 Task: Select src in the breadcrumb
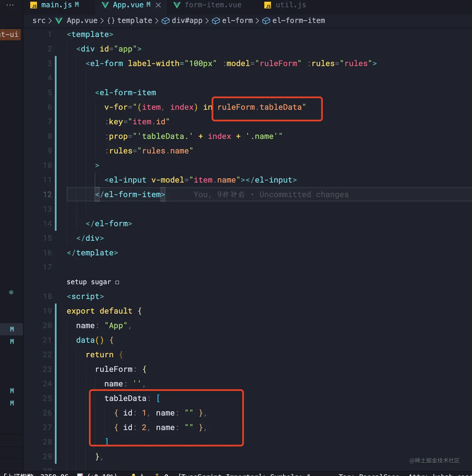point(39,21)
